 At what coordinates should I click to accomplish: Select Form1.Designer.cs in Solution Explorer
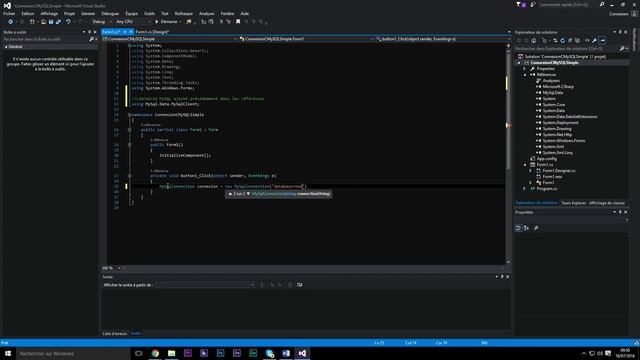559,171
